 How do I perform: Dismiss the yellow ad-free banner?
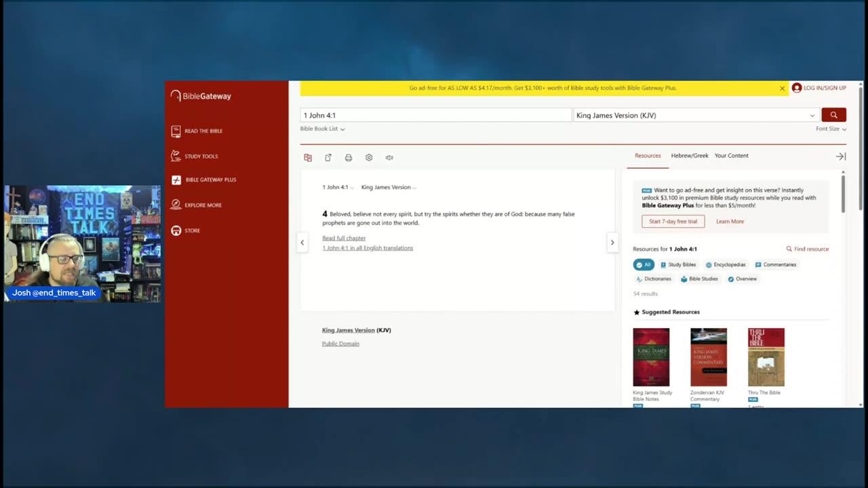(x=782, y=88)
